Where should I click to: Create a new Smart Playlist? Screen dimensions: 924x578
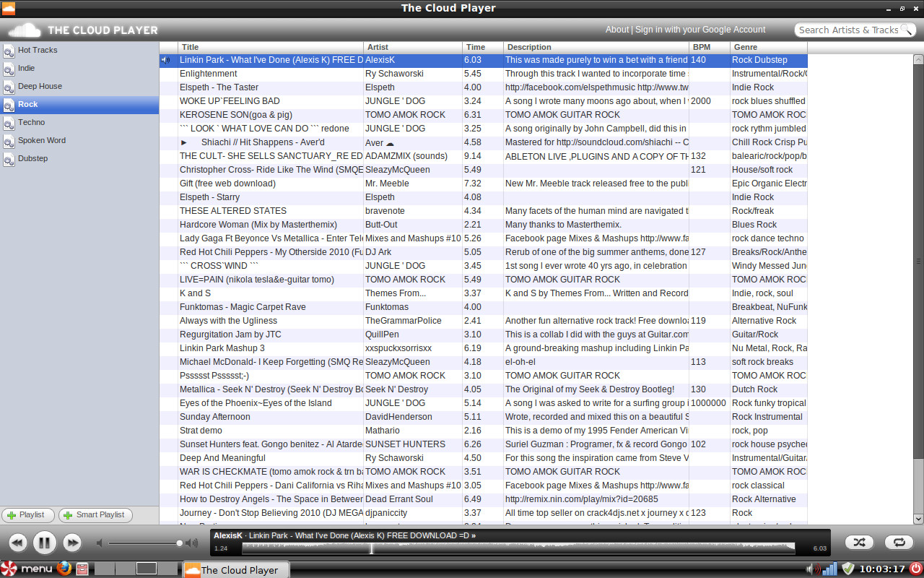click(95, 515)
